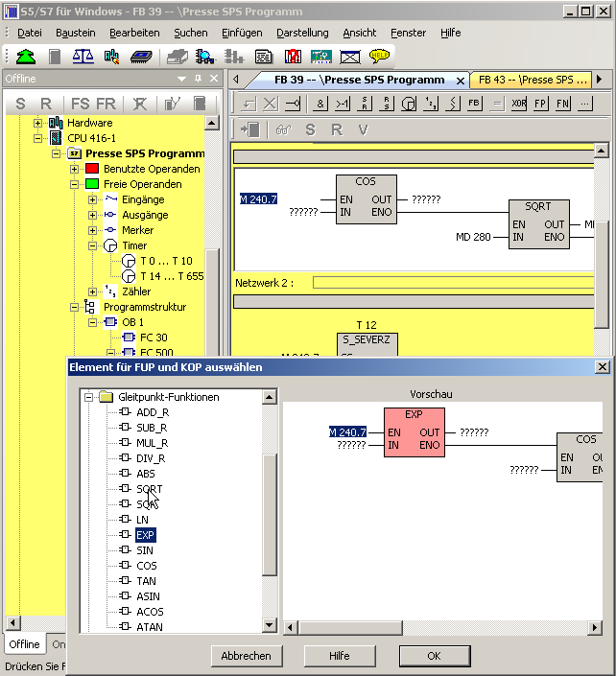Viewport: 616px width, 676px height.
Task: Click the Netzwerk 2 title input field
Action: (453, 283)
